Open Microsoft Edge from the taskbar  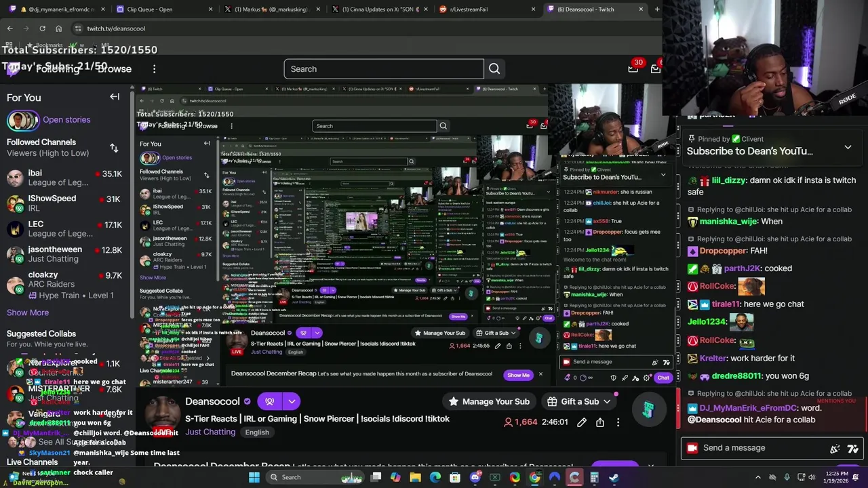(x=435, y=477)
